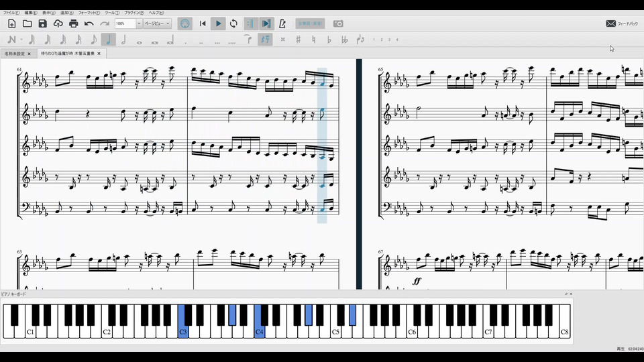Select voice 4
This screenshot has height=362, width=644.
point(397,40)
